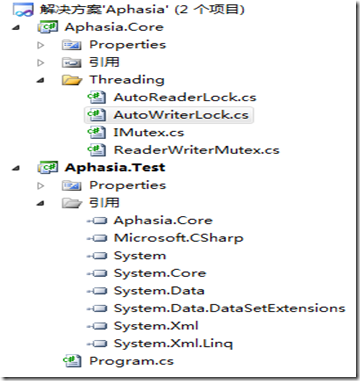The image size is (360, 381).
Task: Collapse the Threading folder
Action: click(x=41, y=80)
